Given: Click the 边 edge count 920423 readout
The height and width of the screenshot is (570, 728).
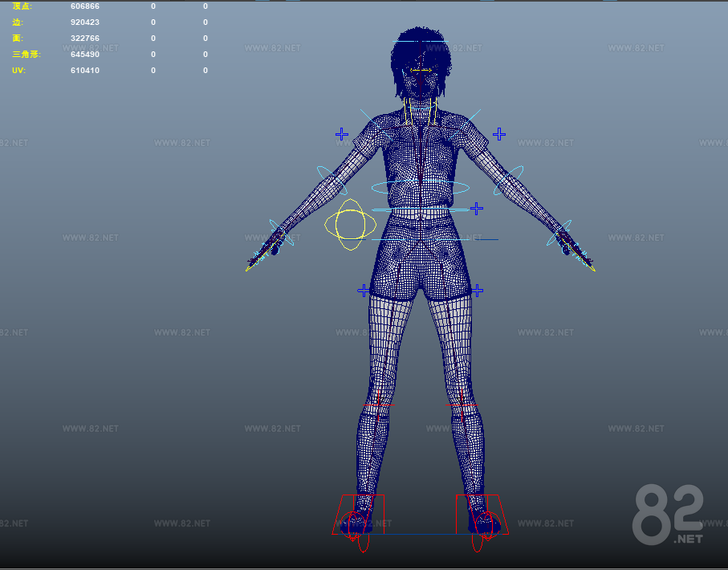Looking at the screenshot, I should 84,22.
